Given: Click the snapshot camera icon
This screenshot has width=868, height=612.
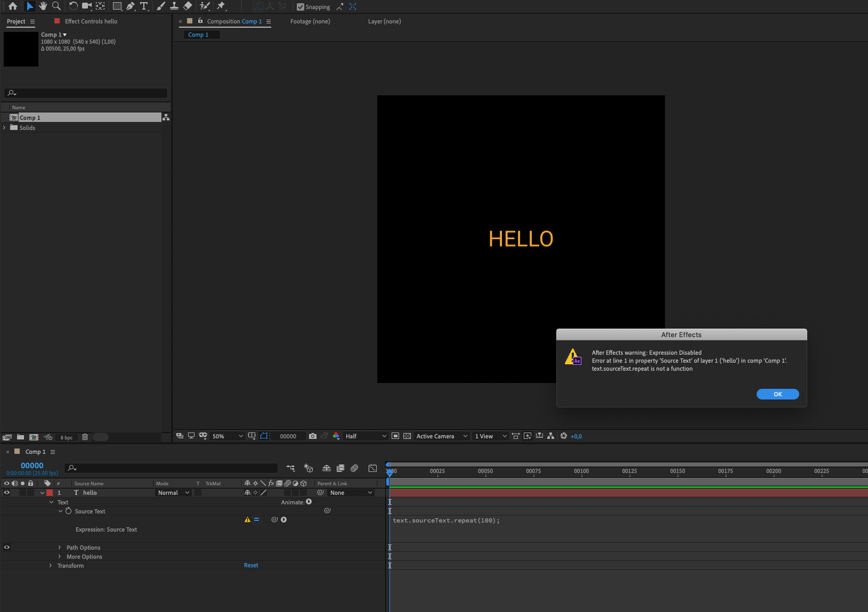Looking at the screenshot, I should coord(313,436).
